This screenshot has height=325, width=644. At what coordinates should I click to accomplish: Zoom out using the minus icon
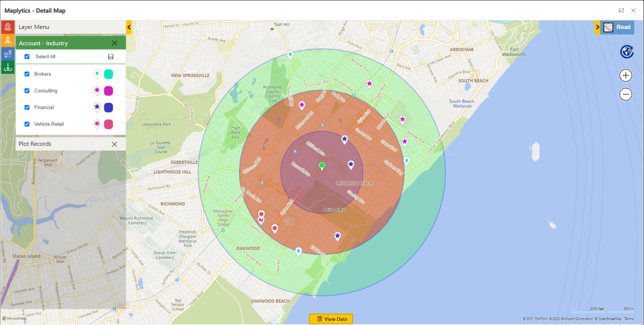tap(625, 94)
